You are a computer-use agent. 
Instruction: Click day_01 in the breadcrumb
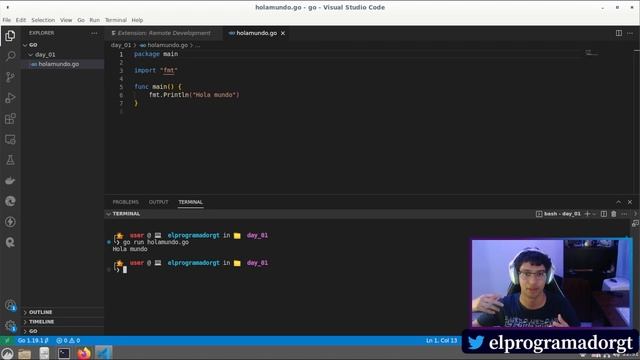pyautogui.click(x=121, y=45)
